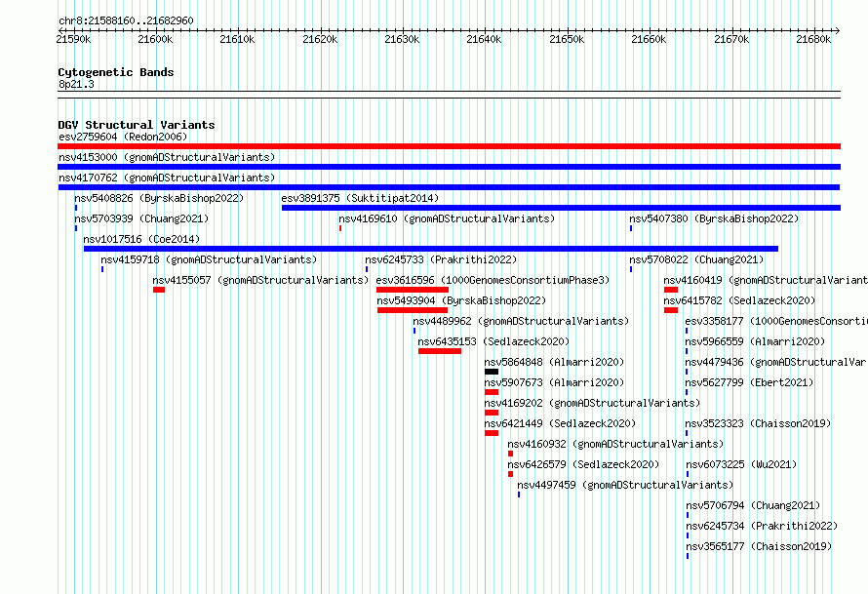Screen dimensions: 868x594
Task: Click nsv5407380 (ByrskaBishop2022) label
Action: pyautogui.click(x=714, y=218)
